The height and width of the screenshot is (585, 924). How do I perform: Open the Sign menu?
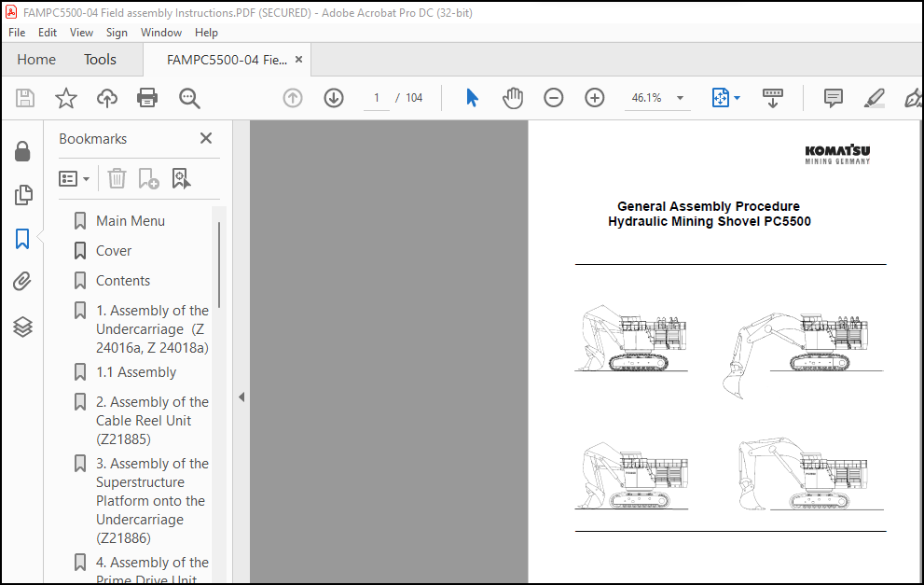[117, 33]
